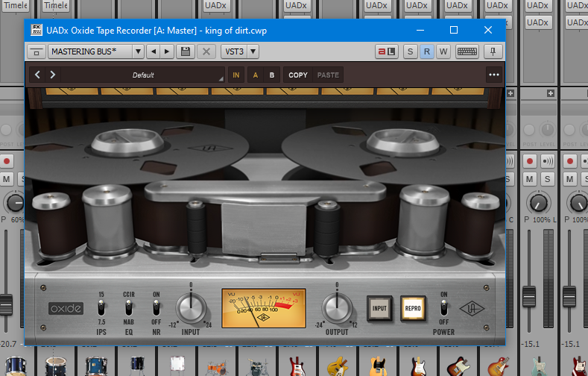Open the three-dots menu in the Oxide plugin
Image resolution: width=588 pixels, height=376 pixels.
[x=494, y=75]
